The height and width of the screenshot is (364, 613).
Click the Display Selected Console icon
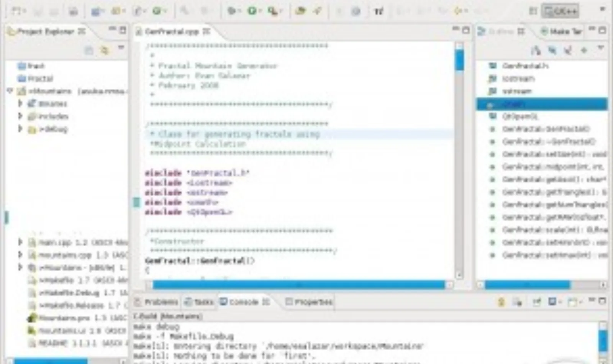click(x=552, y=302)
